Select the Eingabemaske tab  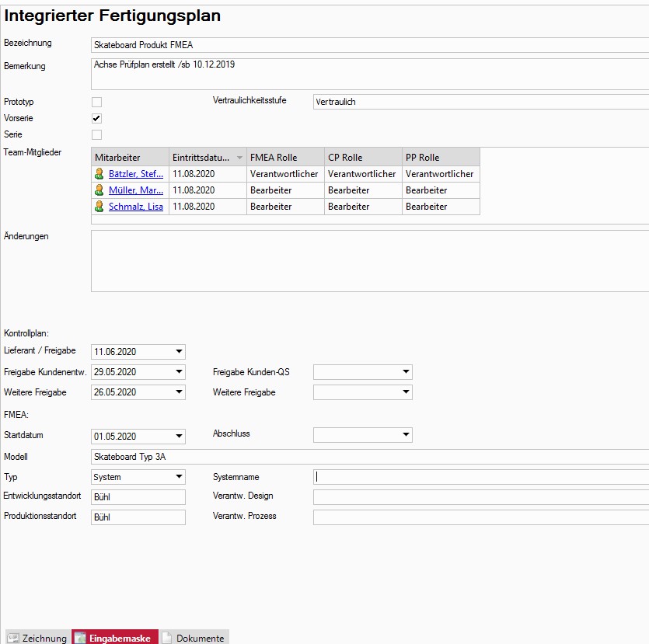(115, 637)
